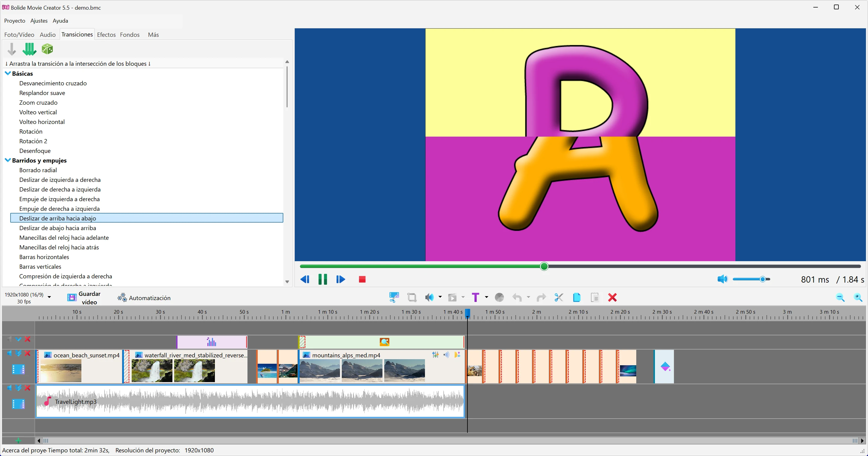Toggle the double checkmark on TravelLight.mp3 track

coord(18,388)
